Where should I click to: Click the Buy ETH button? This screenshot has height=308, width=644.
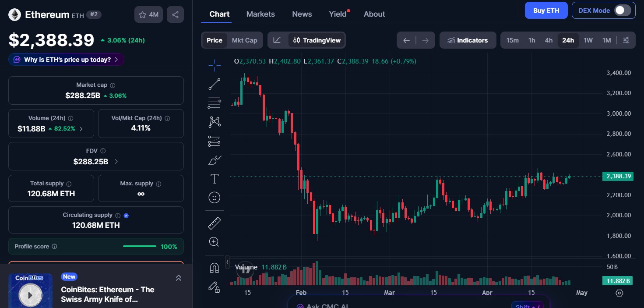point(546,10)
